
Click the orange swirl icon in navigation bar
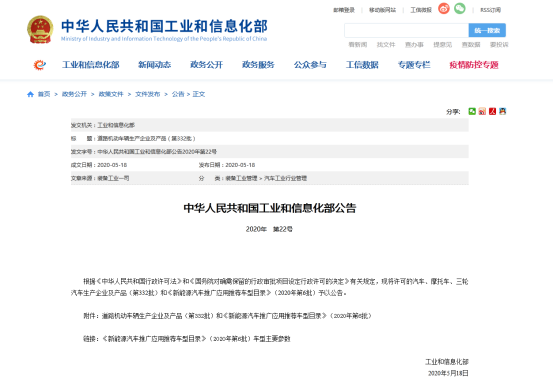point(40,65)
